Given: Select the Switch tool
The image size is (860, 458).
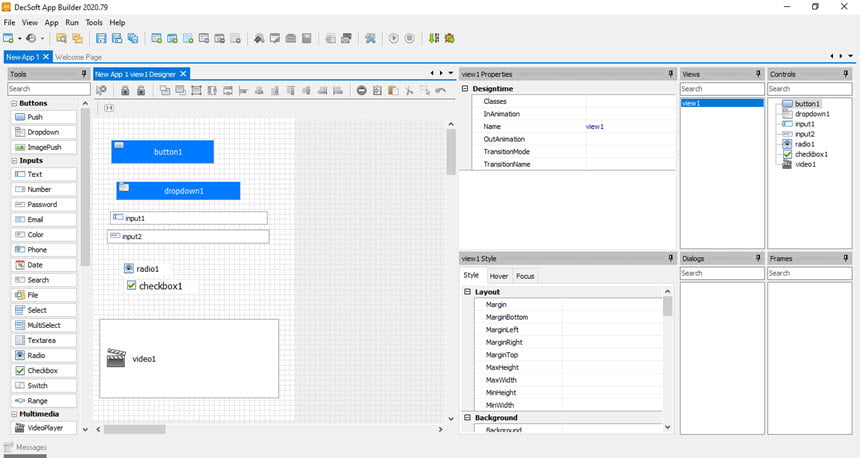Looking at the screenshot, I should point(44,386).
